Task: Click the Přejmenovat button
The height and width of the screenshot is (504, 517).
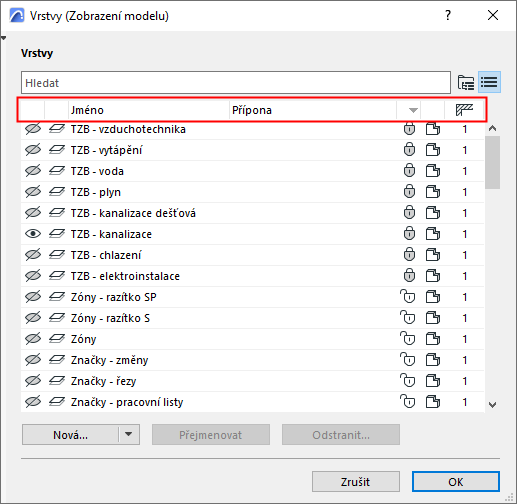Action: pyautogui.click(x=211, y=435)
